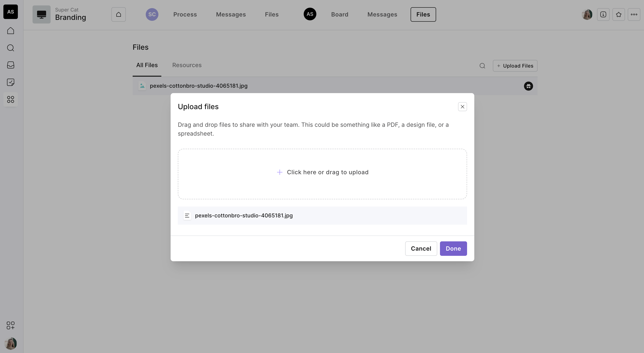Viewport: 644px width, 353px height.
Task: Search files with the magnifier icon
Action: (482, 66)
